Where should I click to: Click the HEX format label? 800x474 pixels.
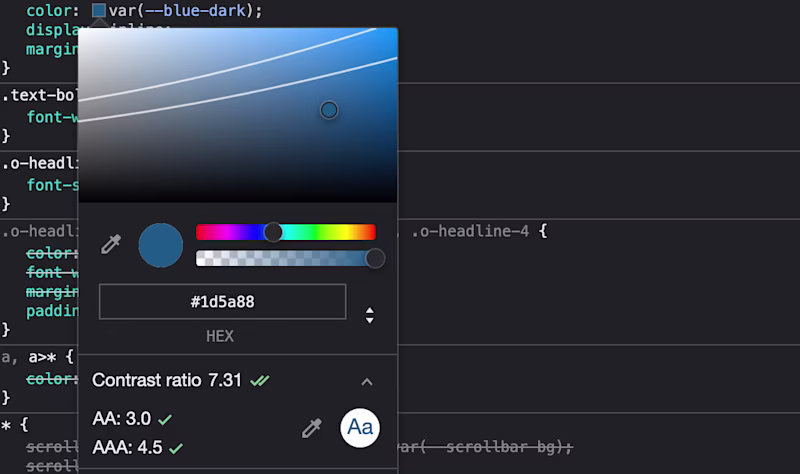coord(220,336)
